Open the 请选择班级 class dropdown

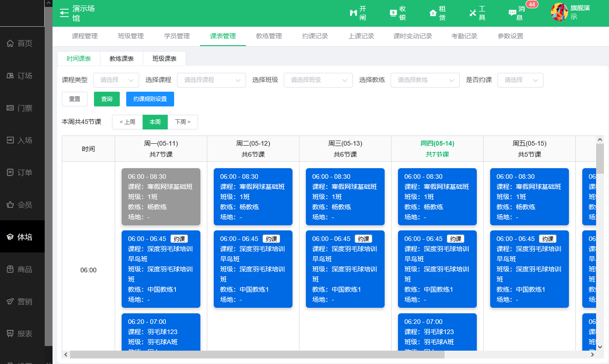click(318, 80)
